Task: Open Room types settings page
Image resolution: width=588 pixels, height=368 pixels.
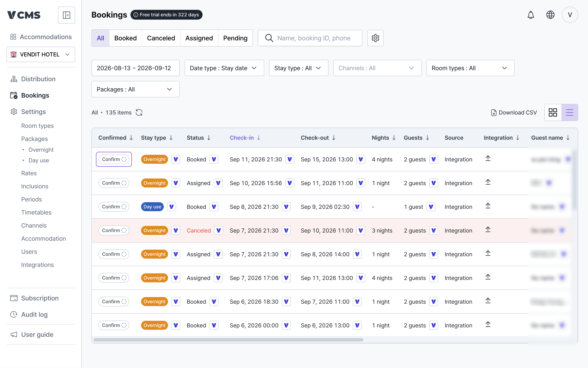Action: click(37, 126)
